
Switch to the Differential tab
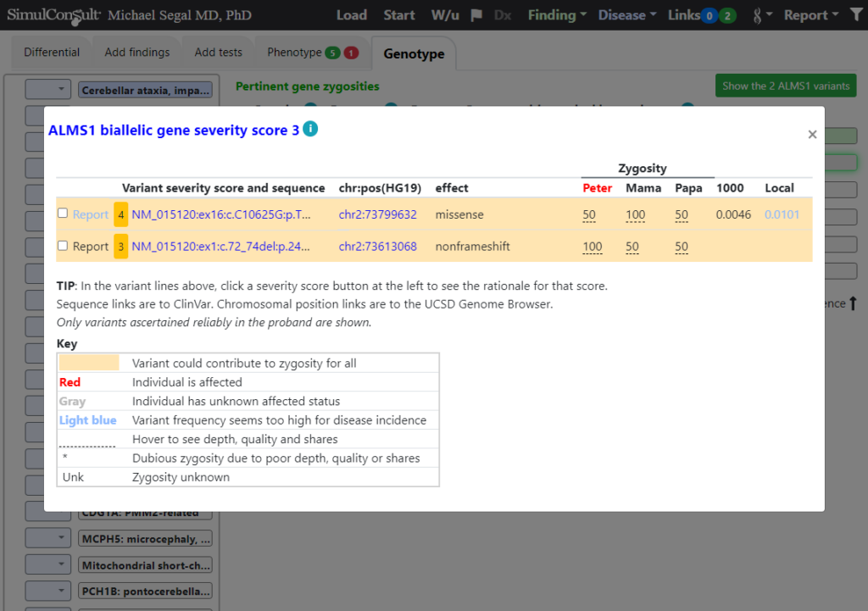52,53
